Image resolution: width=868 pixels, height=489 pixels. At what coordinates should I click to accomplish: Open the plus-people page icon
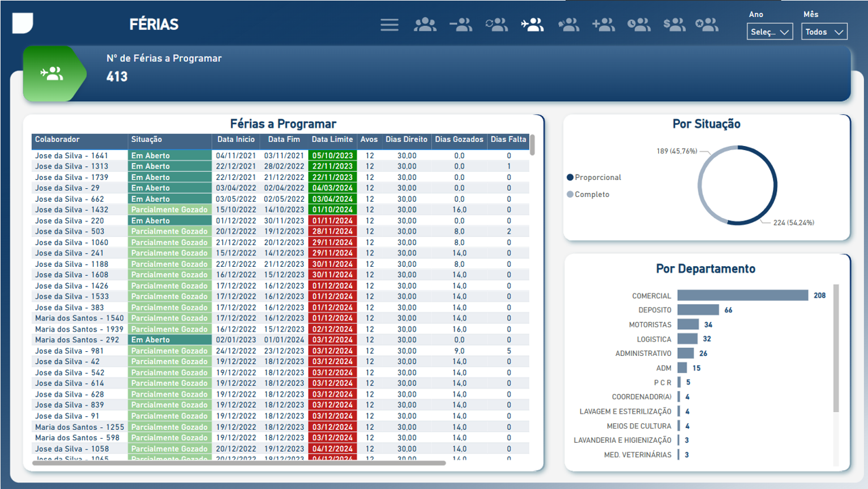(603, 25)
